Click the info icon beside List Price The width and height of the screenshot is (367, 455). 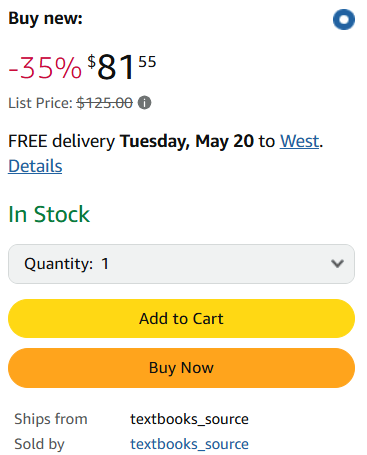[145, 103]
